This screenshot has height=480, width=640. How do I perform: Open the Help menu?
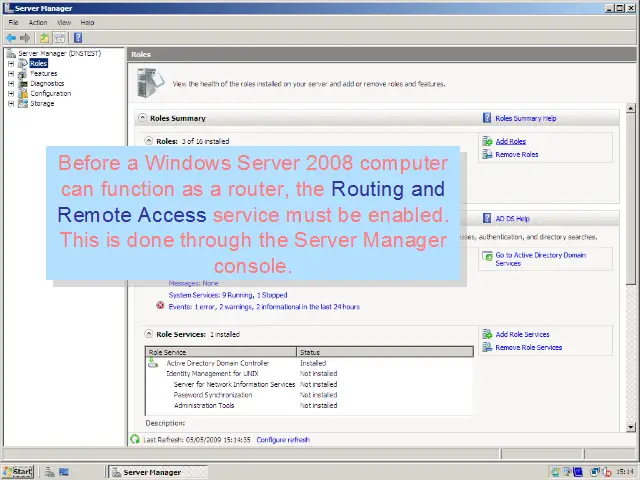[x=87, y=22]
